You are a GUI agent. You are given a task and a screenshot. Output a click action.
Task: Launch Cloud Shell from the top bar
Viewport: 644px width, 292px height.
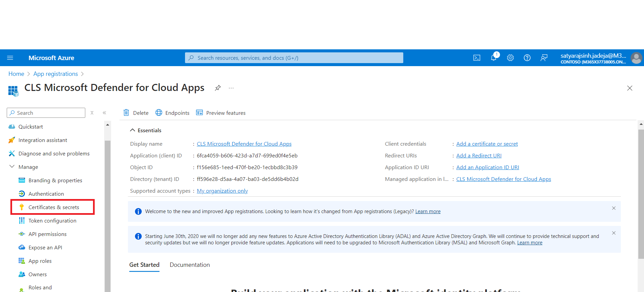coord(477,58)
